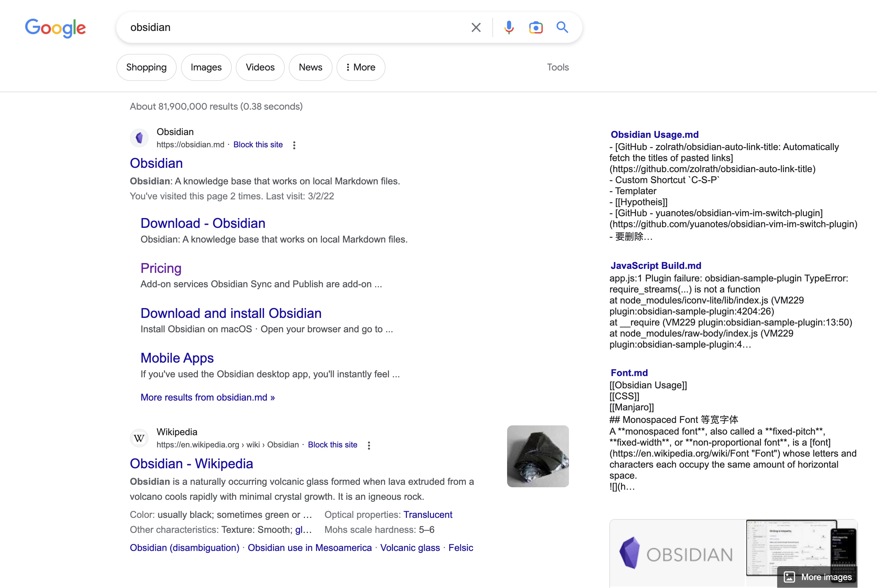This screenshot has width=877, height=588.
Task: Click the obsidian rock thumbnail image
Action: coord(538,456)
